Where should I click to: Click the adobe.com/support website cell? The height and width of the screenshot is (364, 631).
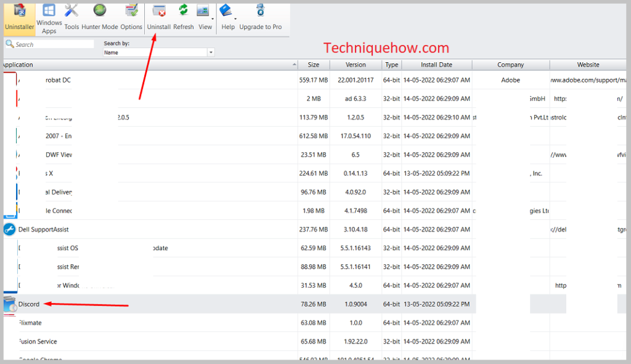point(588,80)
